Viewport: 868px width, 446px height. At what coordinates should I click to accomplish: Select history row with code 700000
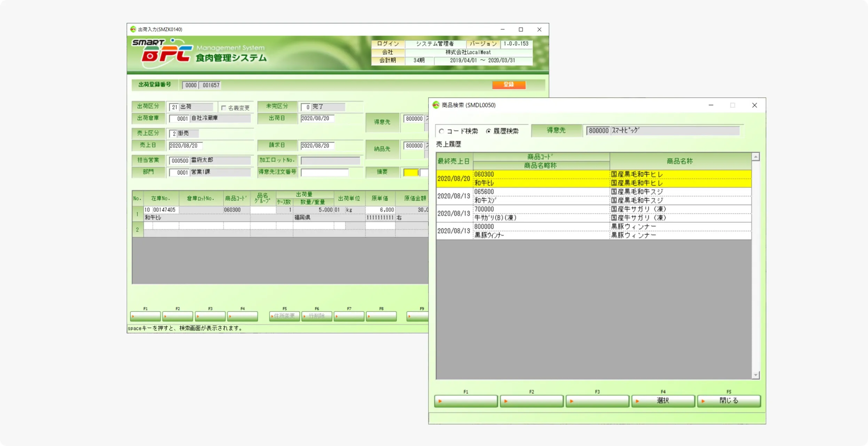[x=593, y=213]
